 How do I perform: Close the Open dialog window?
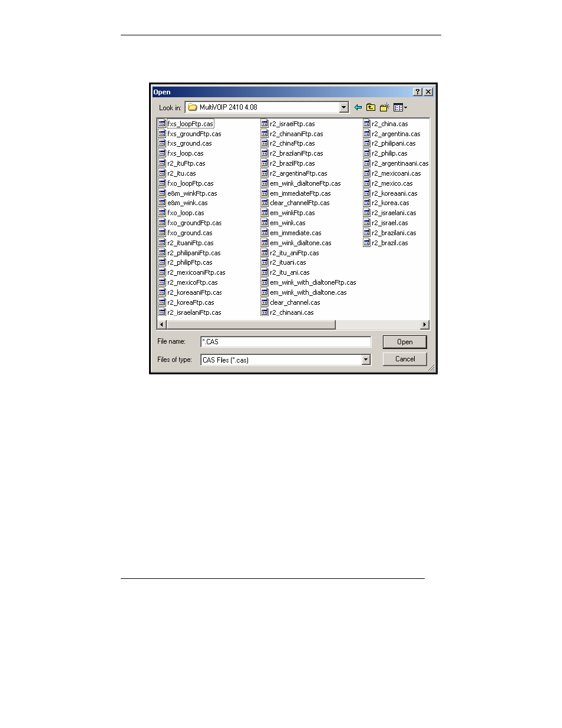tap(428, 92)
